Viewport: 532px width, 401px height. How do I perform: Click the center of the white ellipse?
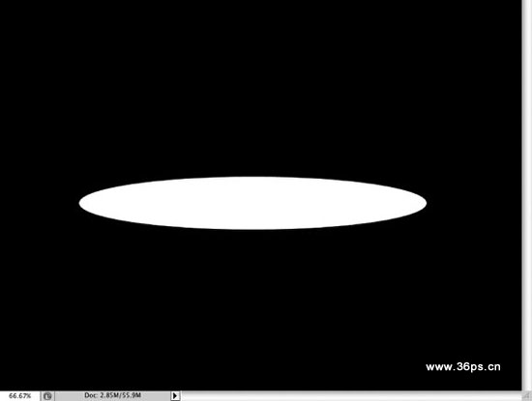click(x=252, y=203)
